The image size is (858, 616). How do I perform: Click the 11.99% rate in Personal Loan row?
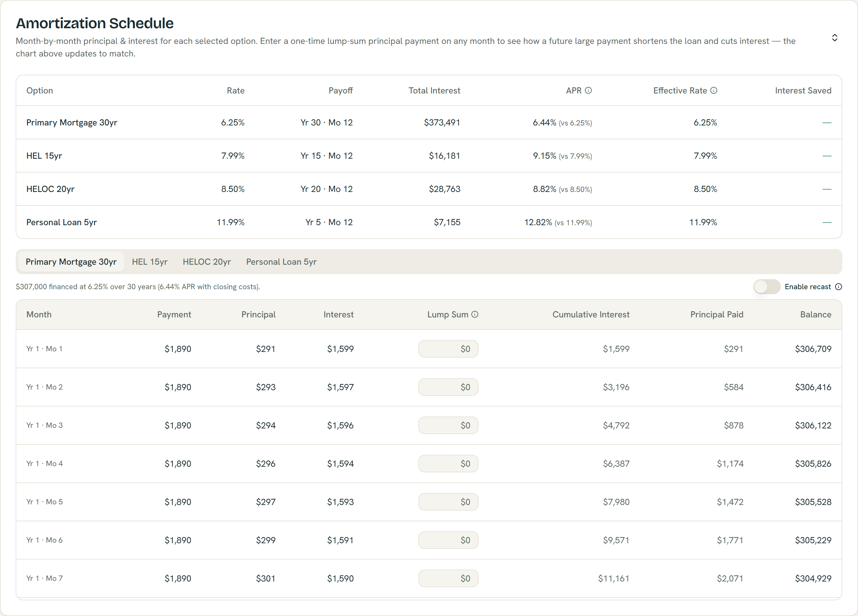pyautogui.click(x=230, y=222)
